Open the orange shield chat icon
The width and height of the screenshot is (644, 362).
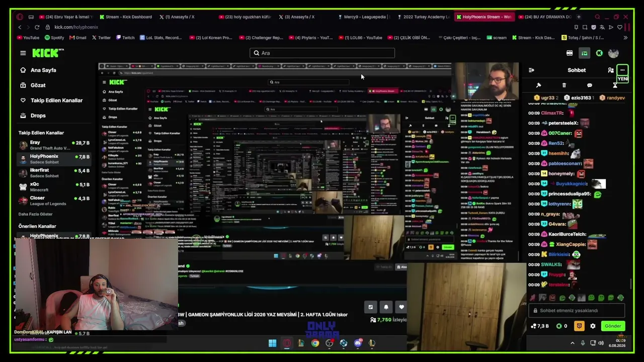pos(579,326)
